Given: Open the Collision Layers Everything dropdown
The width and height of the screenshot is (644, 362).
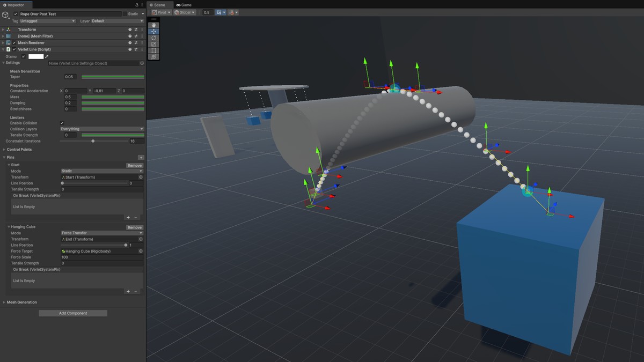Looking at the screenshot, I should tap(101, 129).
